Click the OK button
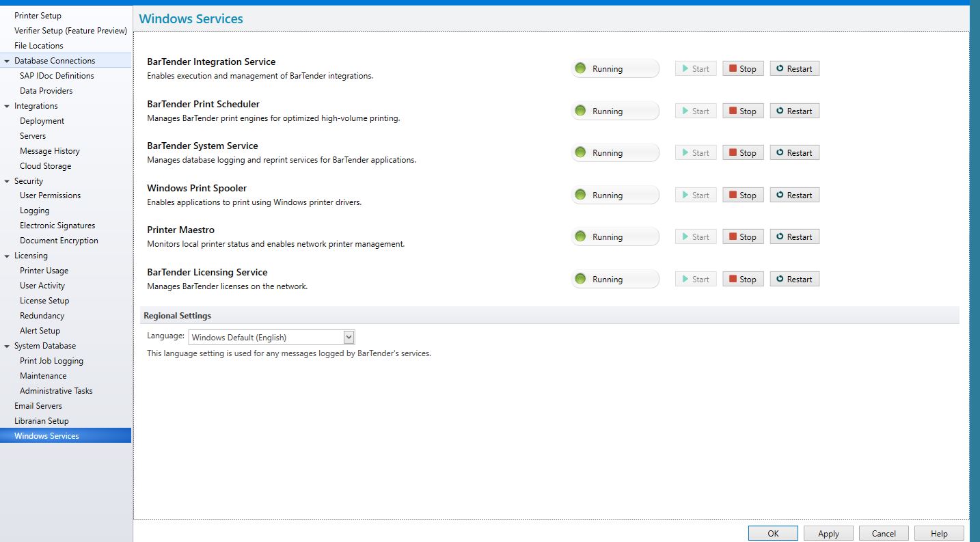This screenshot has height=542, width=980. point(773,534)
